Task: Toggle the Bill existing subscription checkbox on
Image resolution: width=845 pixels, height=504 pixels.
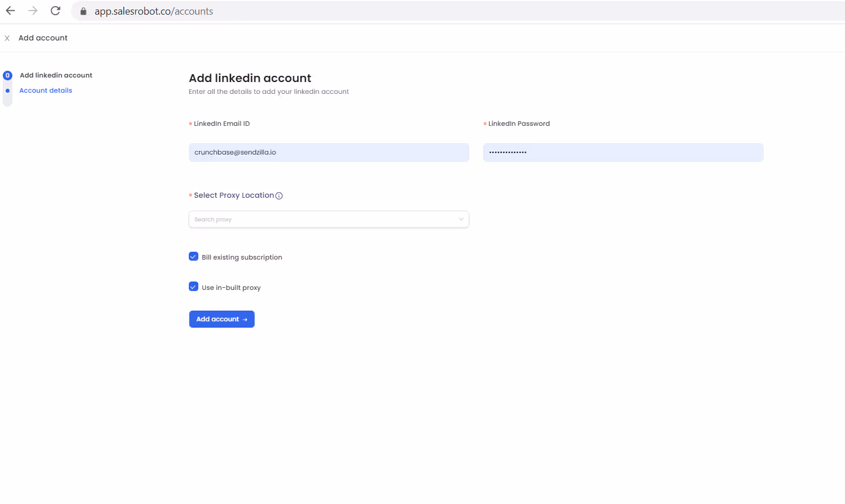Action: [x=193, y=256]
